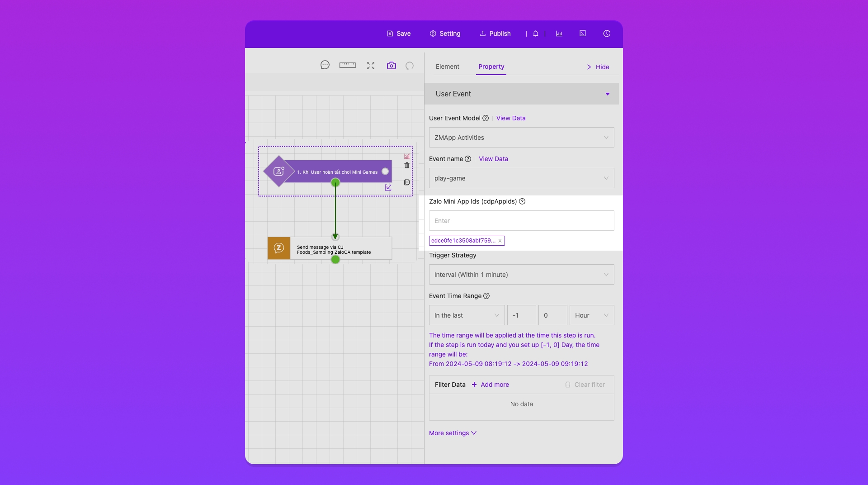This screenshot has height=485, width=868.
Task: Click the notification bell icon
Action: (536, 33)
